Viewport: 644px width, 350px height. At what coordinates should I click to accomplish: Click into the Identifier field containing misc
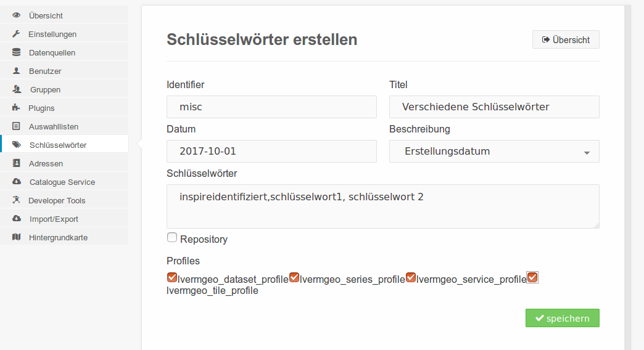click(271, 107)
